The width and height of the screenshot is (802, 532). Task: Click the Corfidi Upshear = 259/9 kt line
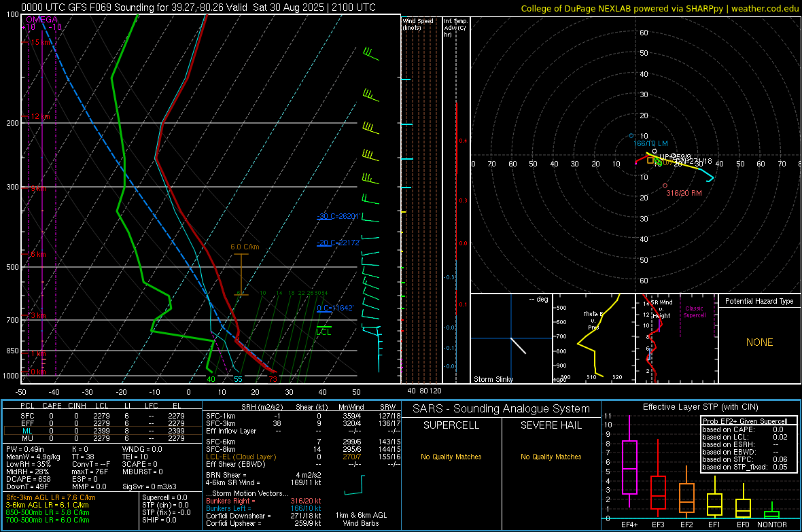(264, 523)
